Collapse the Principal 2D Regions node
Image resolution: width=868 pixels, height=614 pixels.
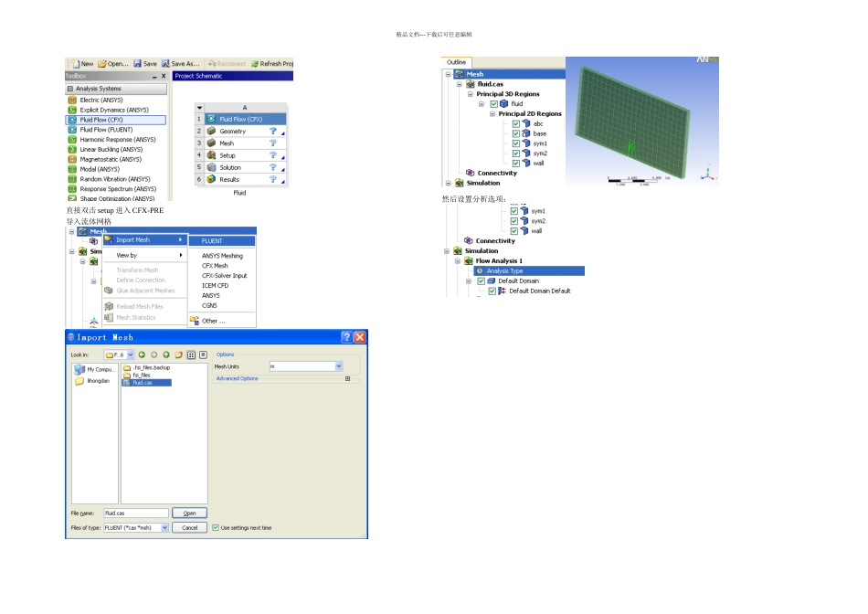[x=492, y=114]
